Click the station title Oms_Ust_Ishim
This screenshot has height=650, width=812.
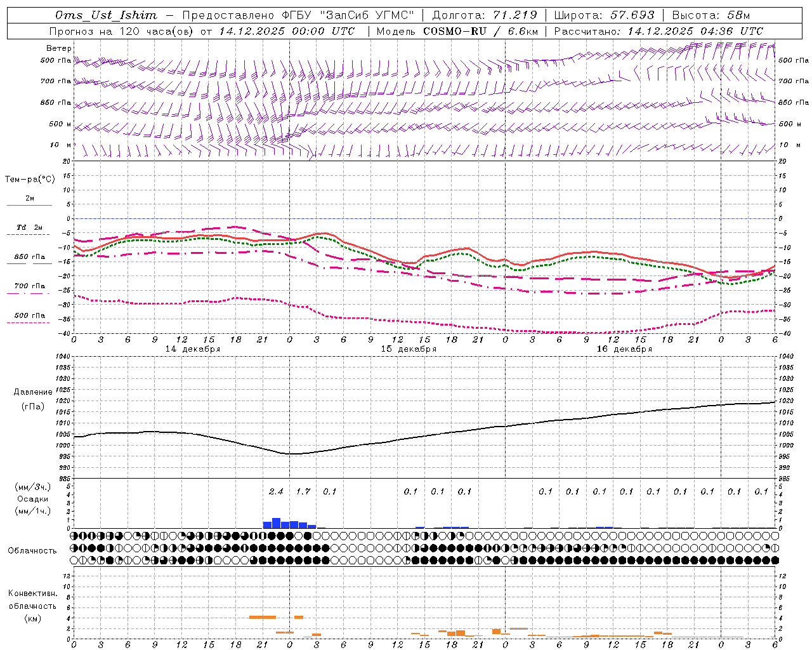click(106, 15)
